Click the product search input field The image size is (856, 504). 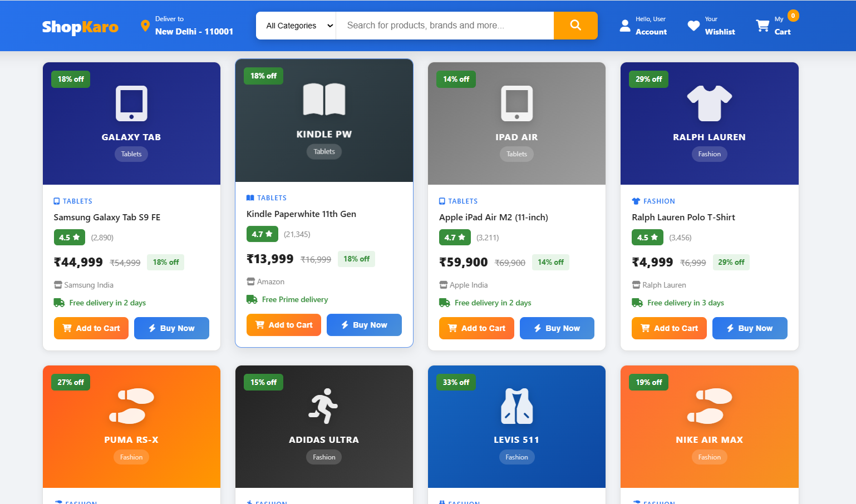[x=445, y=26]
